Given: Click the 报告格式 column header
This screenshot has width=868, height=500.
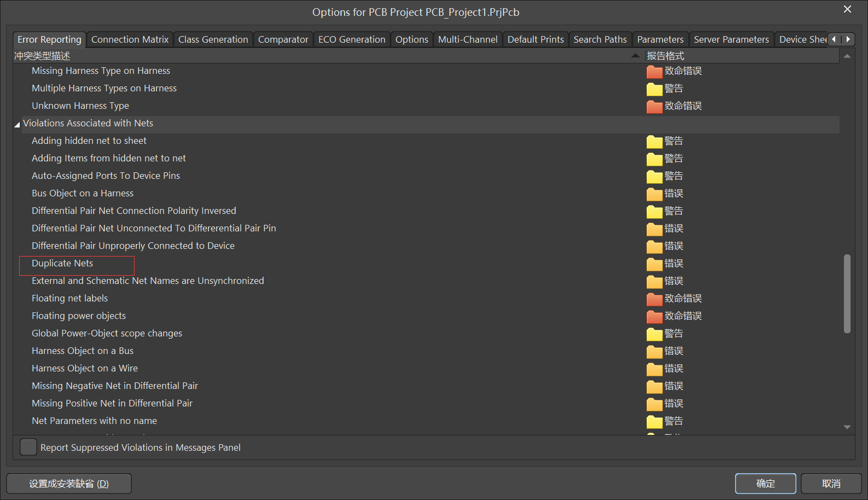Looking at the screenshot, I should coord(742,56).
